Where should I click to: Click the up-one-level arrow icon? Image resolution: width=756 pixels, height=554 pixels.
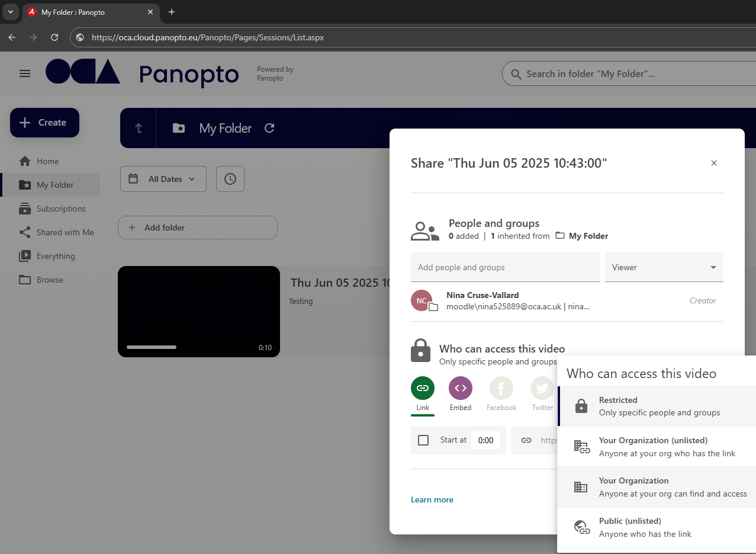click(139, 128)
